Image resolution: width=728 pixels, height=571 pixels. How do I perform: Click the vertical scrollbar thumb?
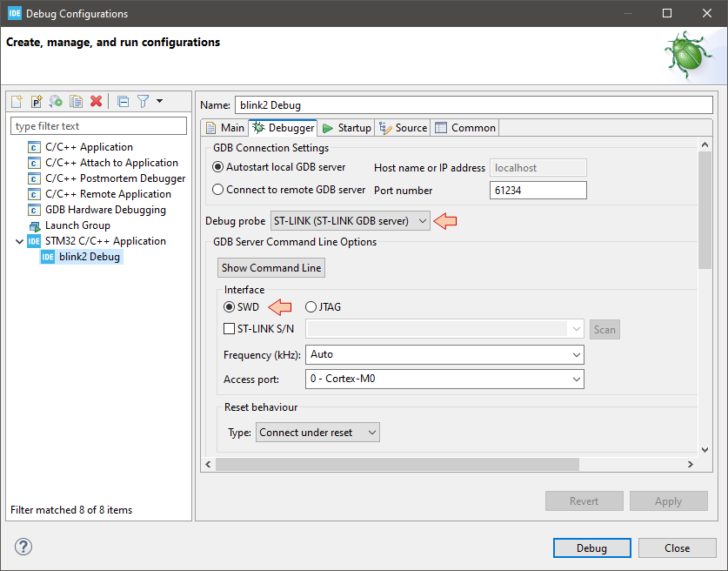point(705,210)
